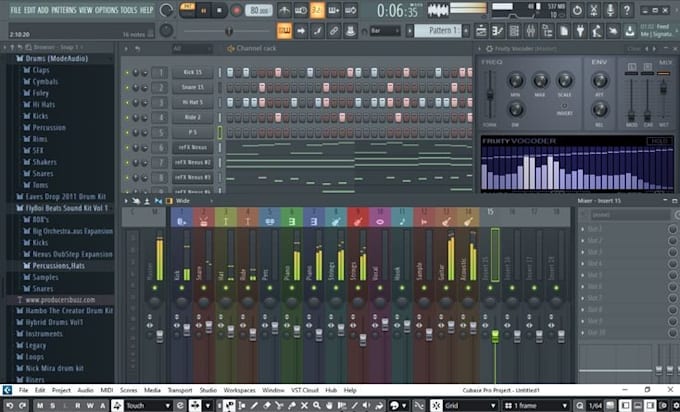Click the www.producersbuzz.com browser entry
This screenshot has width=680, height=412.
(x=60, y=300)
